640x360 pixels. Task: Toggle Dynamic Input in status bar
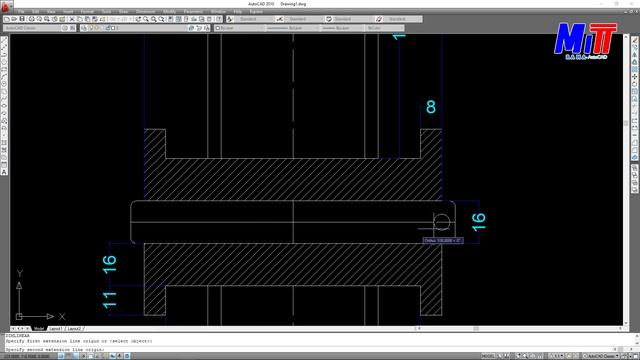tap(113, 356)
